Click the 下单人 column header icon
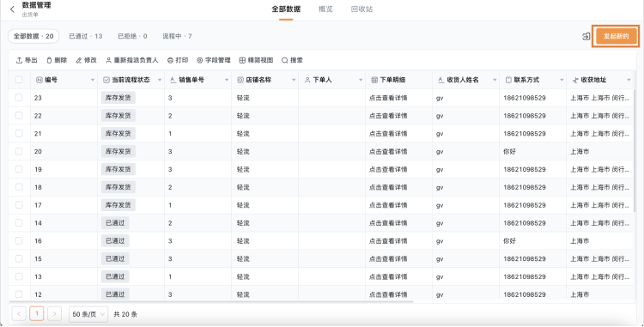 [x=307, y=80]
